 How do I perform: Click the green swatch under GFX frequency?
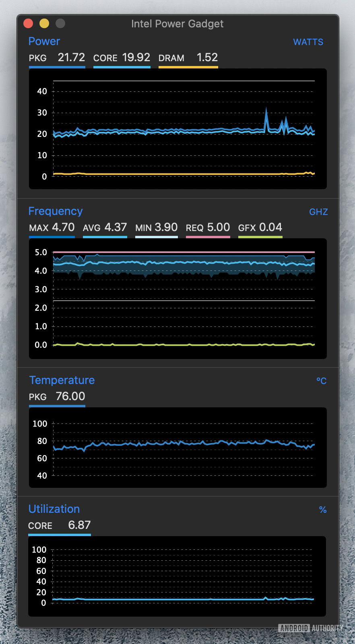(260, 237)
